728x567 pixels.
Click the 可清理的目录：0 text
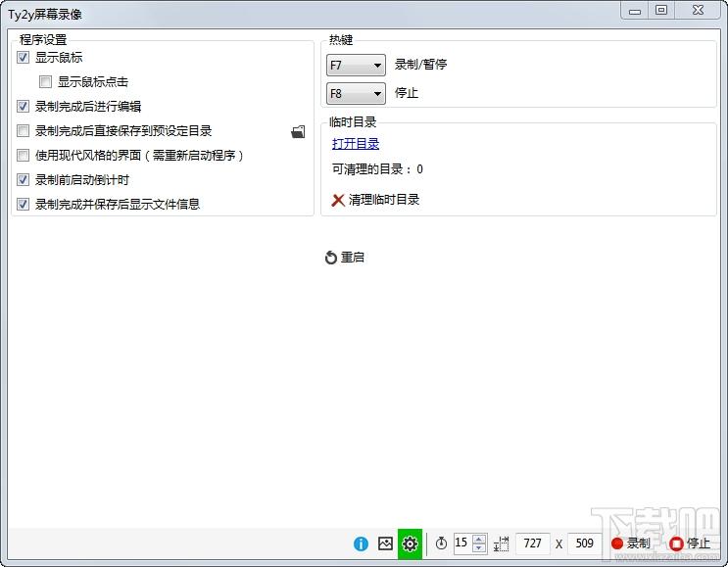click(377, 169)
